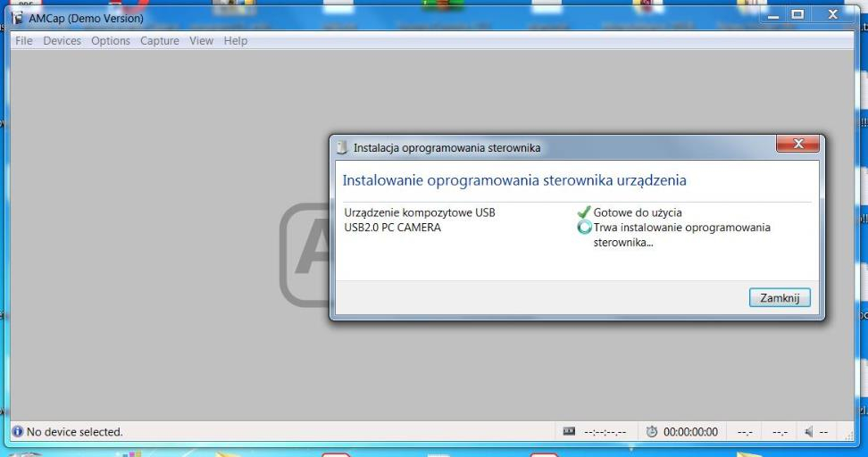The image size is (868, 457).
Task: Close the driver installation dialog
Action: click(x=797, y=144)
